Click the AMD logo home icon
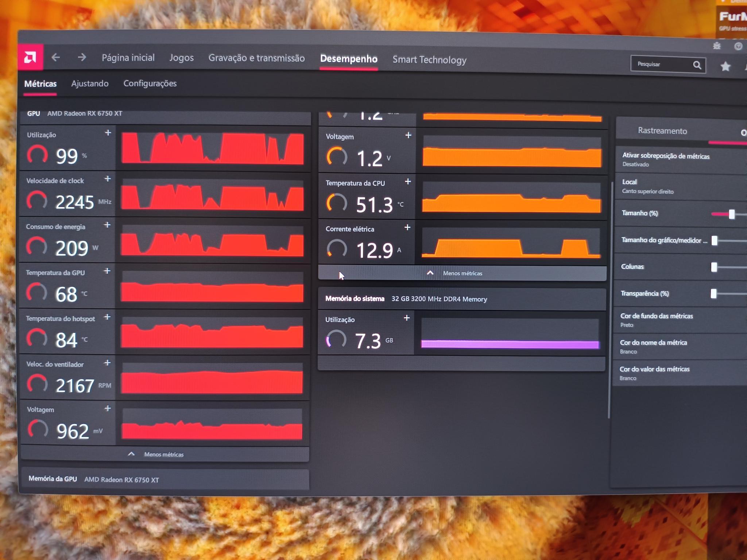This screenshot has width=747, height=560. pos(30,57)
